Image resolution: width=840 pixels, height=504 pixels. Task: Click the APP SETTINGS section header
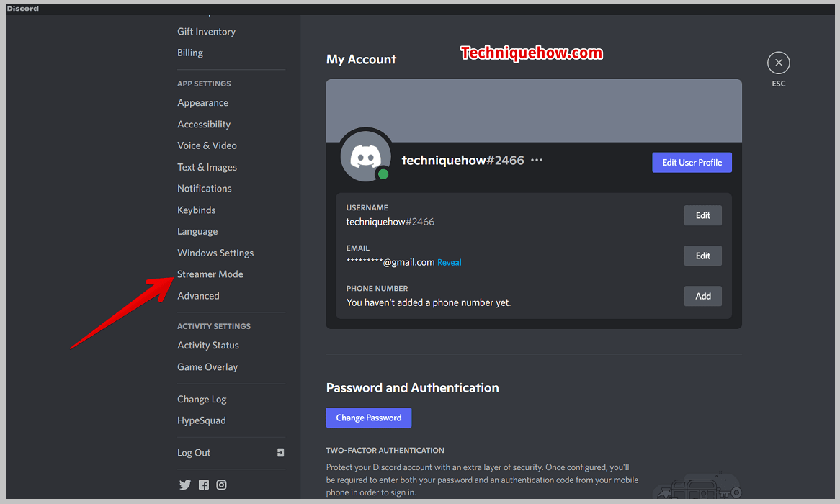click(x=204, y=84)
